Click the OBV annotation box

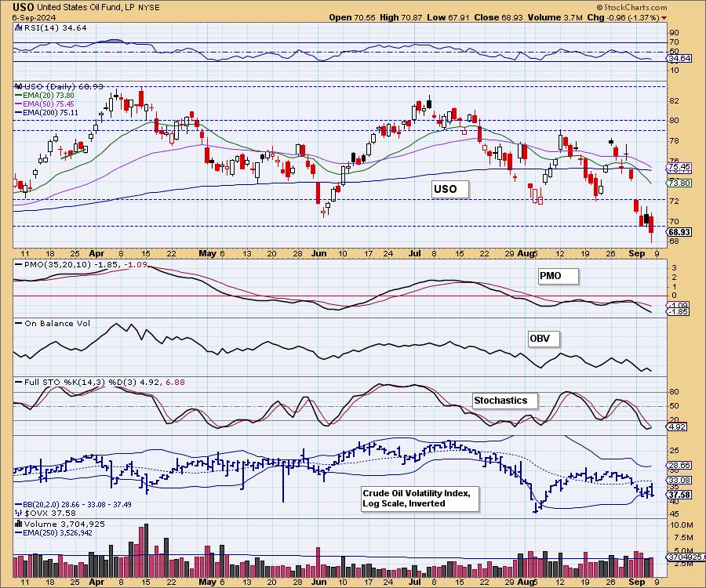pos(544,339)
